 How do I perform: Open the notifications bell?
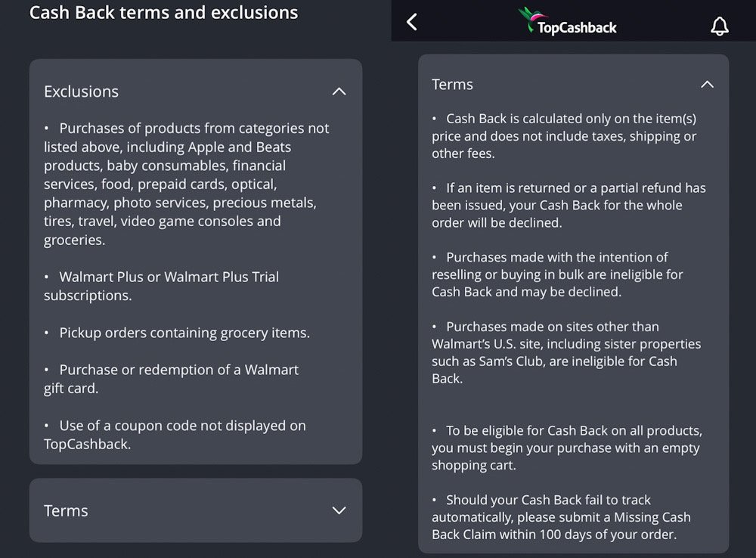click(x=719, y=26)
